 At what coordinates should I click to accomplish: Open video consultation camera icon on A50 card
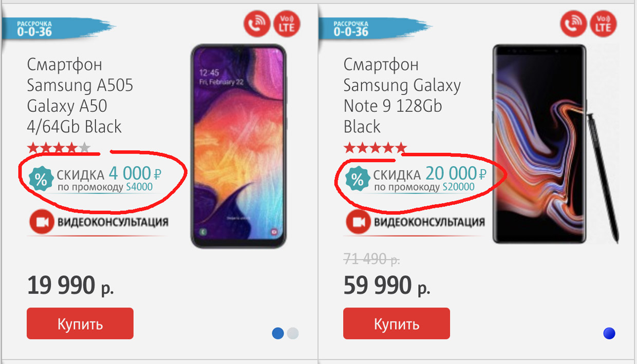pyautogui.click(x=41, y=222)
